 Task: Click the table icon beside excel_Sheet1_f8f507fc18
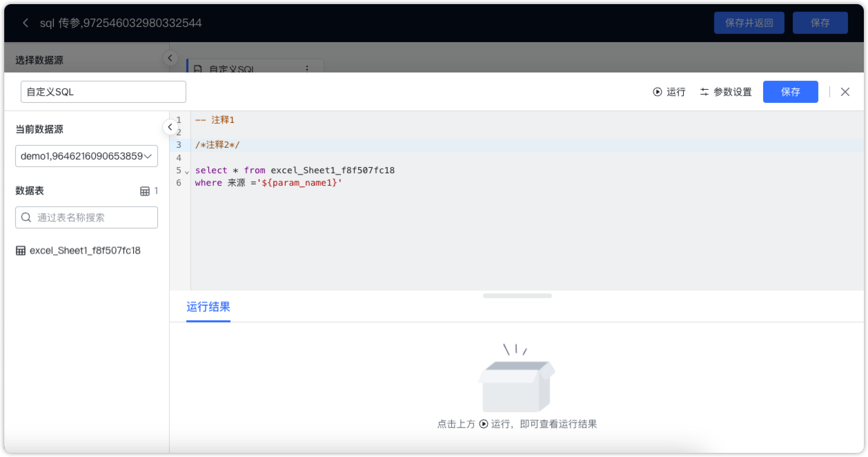20,249
